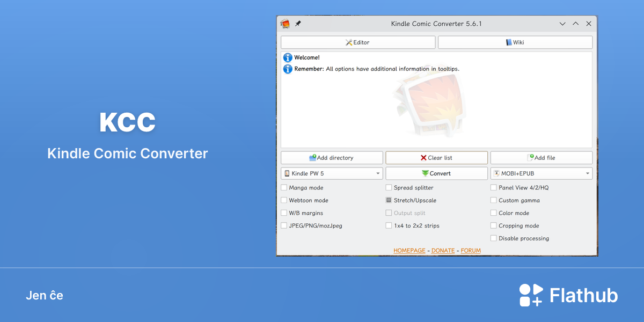
Task: Click the Add file button
Action: click(541, 158)
